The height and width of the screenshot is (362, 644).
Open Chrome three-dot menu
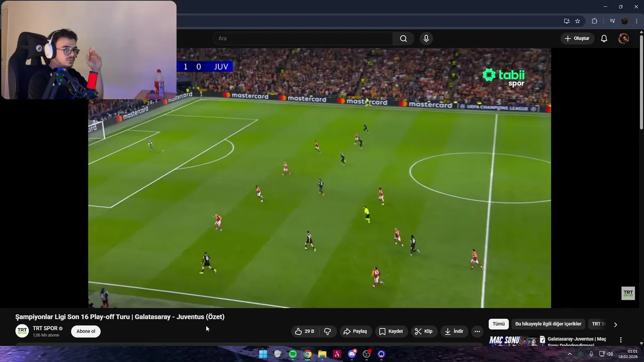(636, 21)
